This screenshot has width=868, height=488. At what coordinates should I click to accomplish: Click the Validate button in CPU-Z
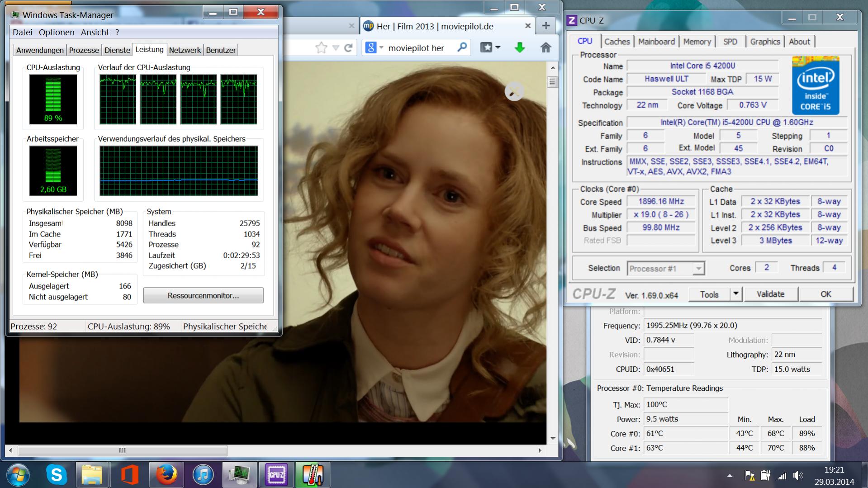pyautogui.click(x=771, y=294)
